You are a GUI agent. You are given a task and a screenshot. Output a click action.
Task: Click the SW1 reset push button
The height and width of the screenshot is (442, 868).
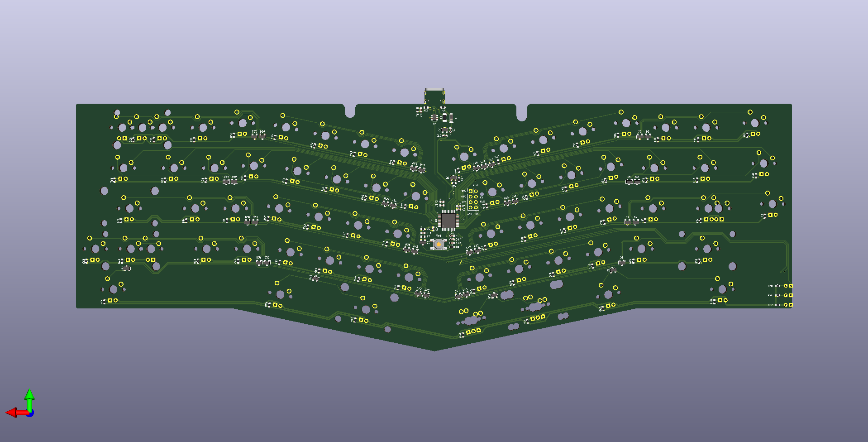coord(439,244)
